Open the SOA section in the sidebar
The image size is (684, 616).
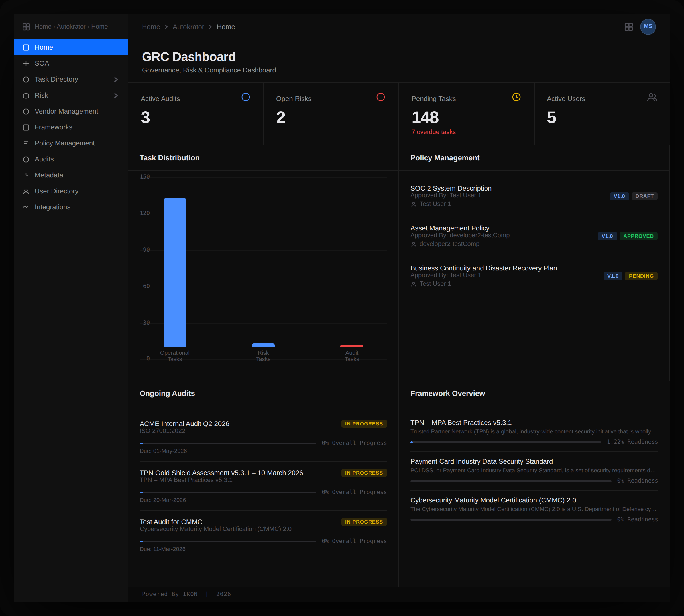coord(42,63)
